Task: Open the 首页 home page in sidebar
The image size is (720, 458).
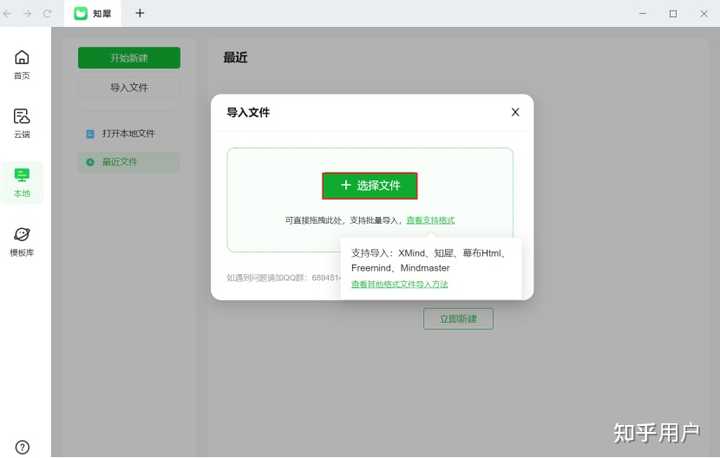Action: click(22, 64)
